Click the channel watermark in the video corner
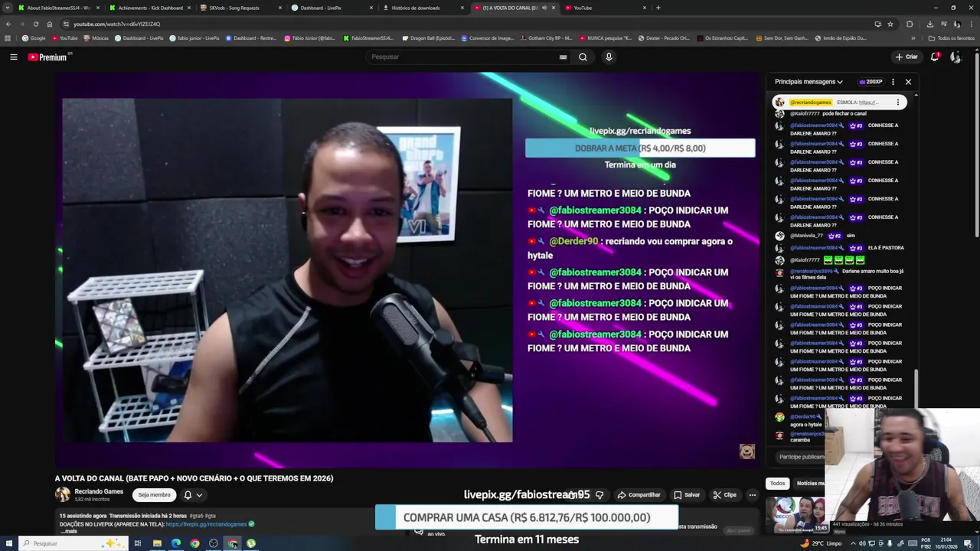 tap(747, 452)
